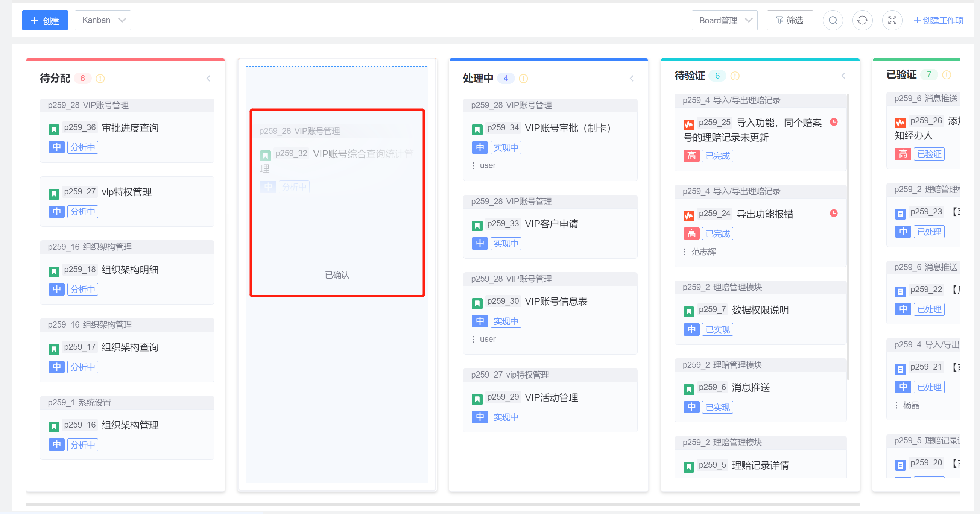
Task: Click the task icon of p259_23
Action: (x=900, y=214)
